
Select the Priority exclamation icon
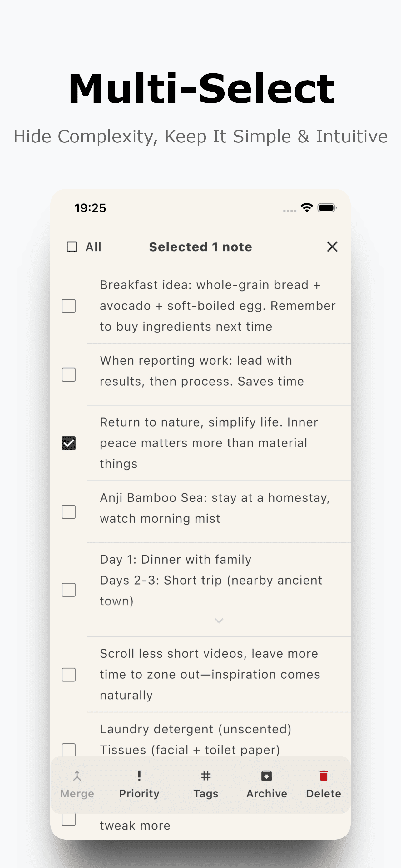pos(139,776)
